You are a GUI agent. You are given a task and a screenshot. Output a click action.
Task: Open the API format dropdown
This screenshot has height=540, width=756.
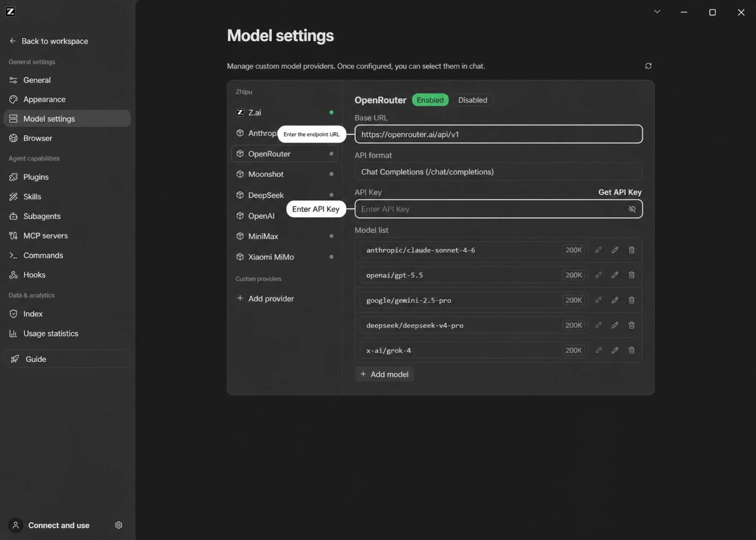point(498,172)
